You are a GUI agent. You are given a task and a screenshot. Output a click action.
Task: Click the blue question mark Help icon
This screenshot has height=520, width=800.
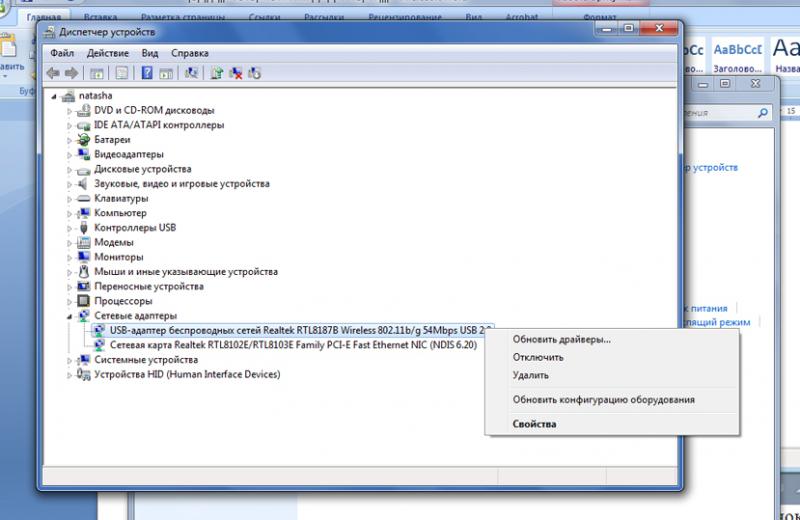147,73
